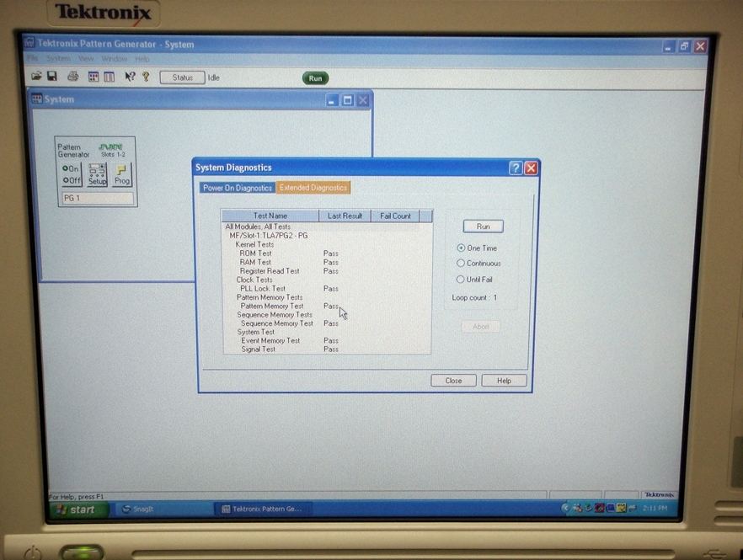Click the listing window toolbar icon

click(109, 77)
